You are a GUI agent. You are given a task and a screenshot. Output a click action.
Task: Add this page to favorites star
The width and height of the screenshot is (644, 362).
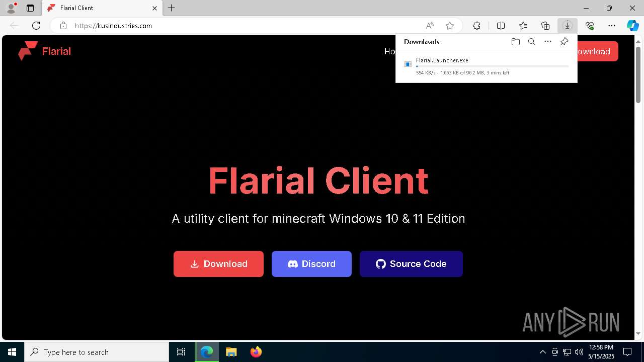point(450,26)
